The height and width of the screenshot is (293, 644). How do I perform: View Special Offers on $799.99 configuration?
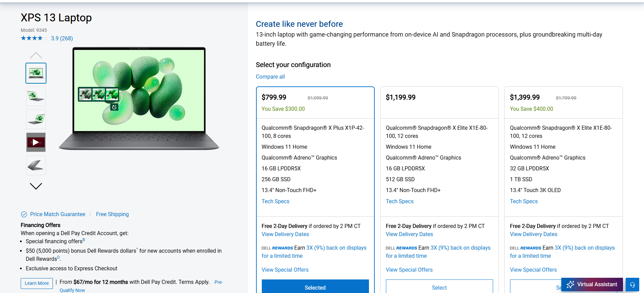point(285,270)
